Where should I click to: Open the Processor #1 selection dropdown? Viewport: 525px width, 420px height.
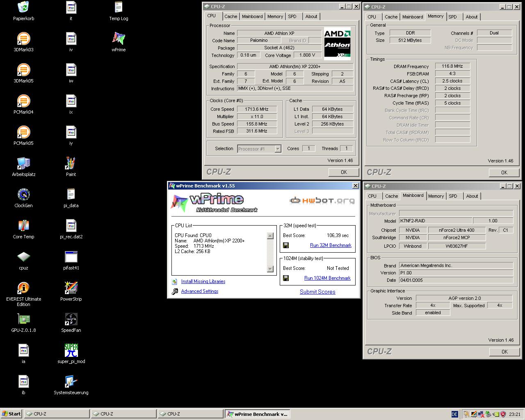click(278, 149)
